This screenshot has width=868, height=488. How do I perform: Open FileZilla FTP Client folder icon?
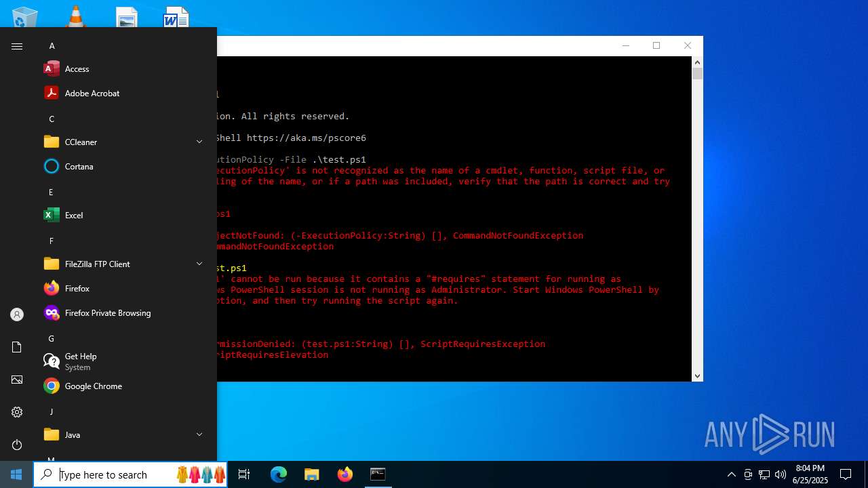52,264
